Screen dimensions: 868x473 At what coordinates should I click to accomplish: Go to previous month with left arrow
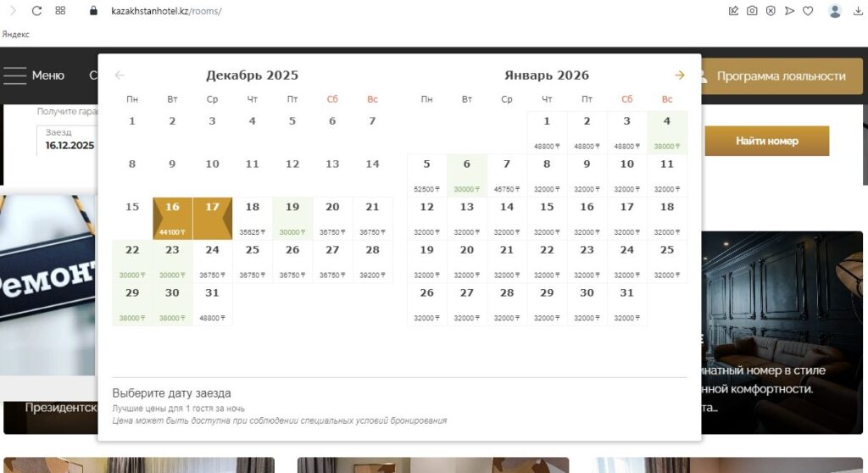(x=120, y=75)
